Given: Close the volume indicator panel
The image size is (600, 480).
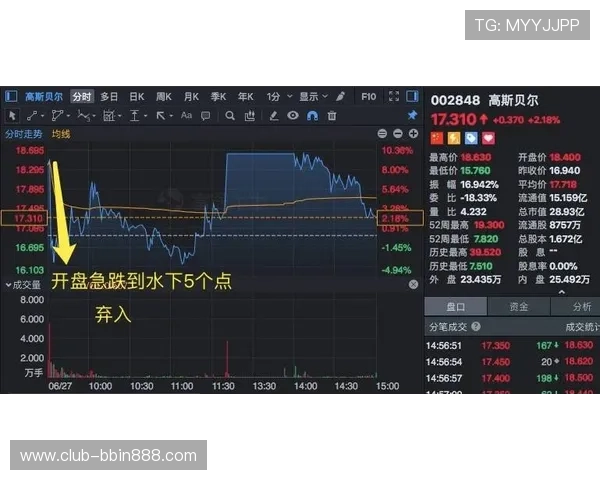Looking at the screenshot, I should (413, 284).
